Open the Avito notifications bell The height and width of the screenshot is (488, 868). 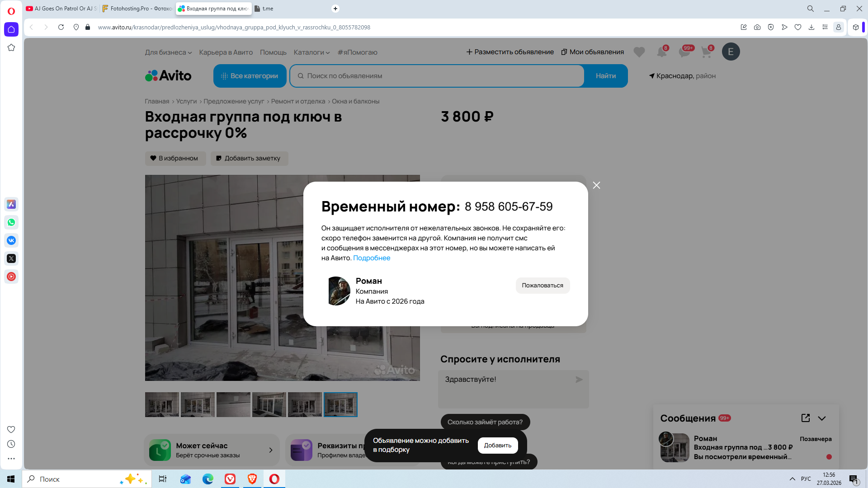point(661,52)
